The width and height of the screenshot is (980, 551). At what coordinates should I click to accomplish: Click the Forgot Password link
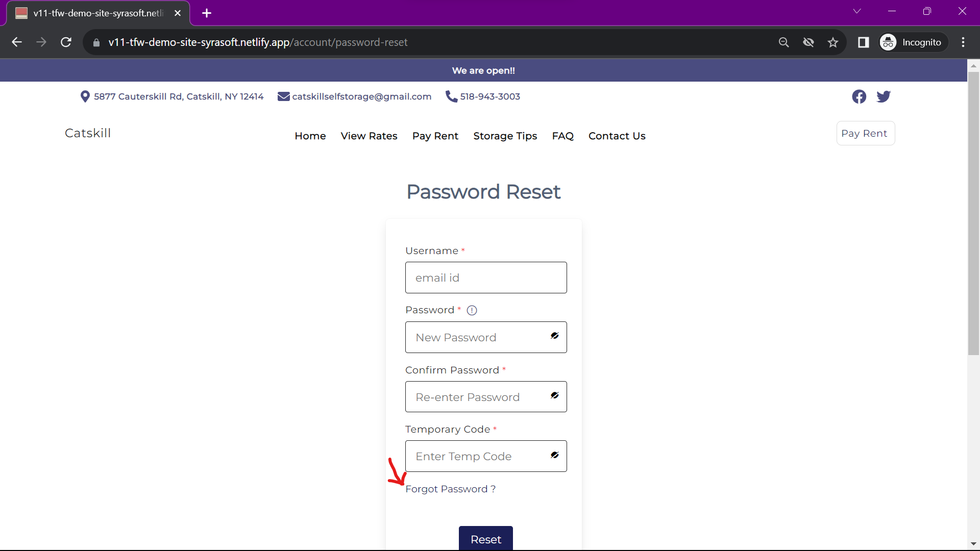[x=450, y=489]
